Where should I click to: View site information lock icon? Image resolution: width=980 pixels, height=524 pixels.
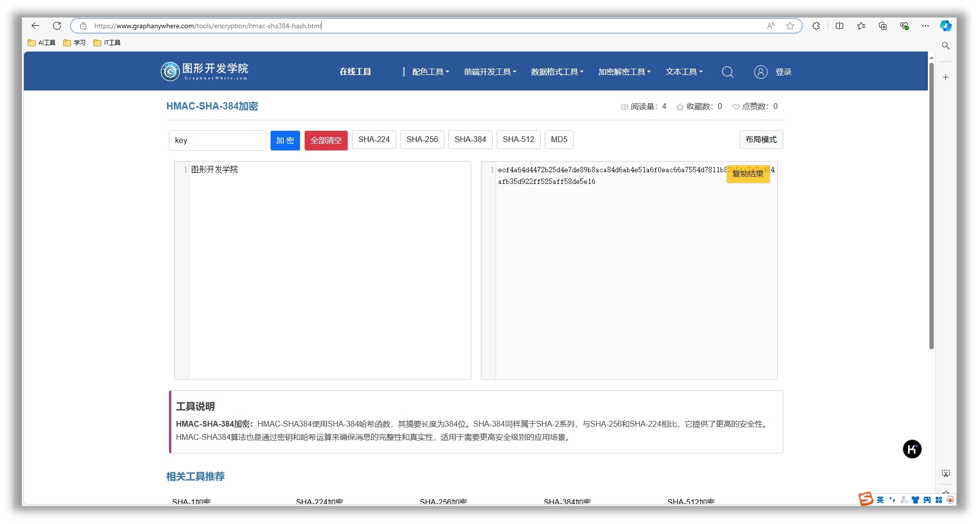pyautogui.click(x=83, y=26)
